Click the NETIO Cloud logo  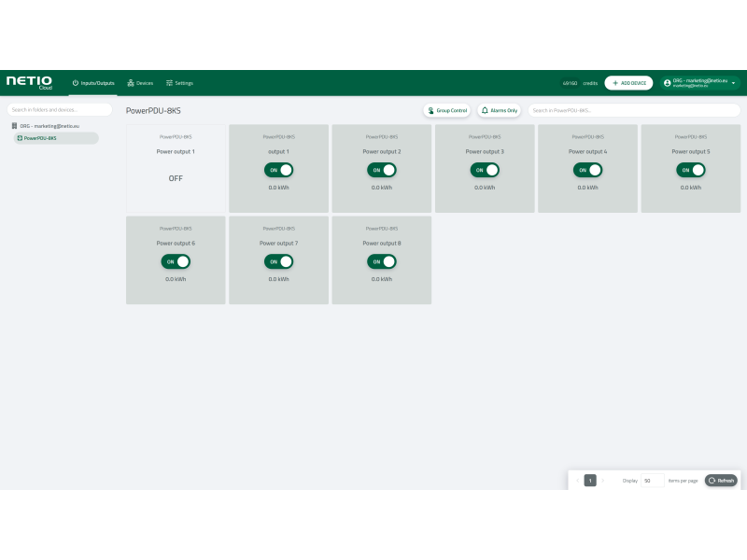coord(29,82)
